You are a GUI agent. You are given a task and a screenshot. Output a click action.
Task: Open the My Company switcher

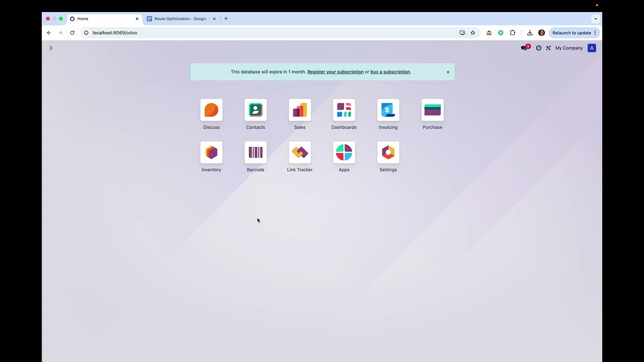[x=569, y=48]
